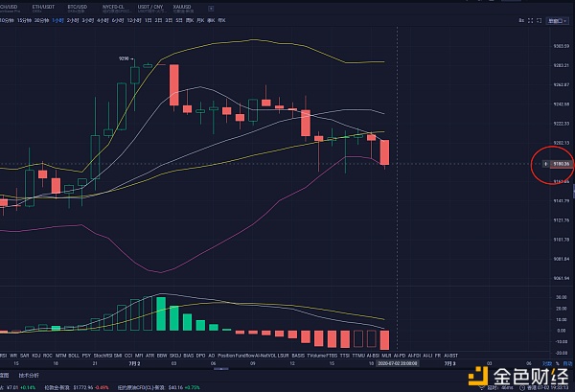Enable the AI-BST indicator

tap(451, 356)
